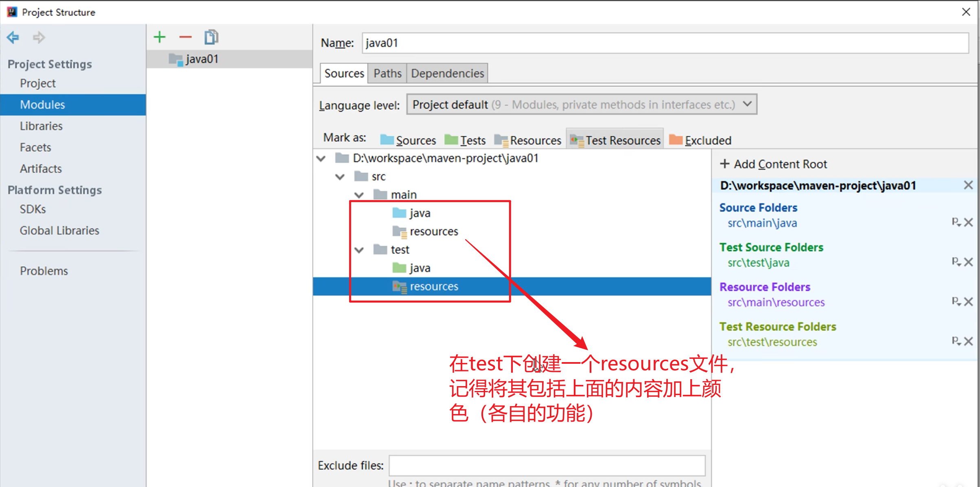Image resolution: width=980 pixels, height=487 pixels.
Task: Collapse the test folder node
Action: 359,250
